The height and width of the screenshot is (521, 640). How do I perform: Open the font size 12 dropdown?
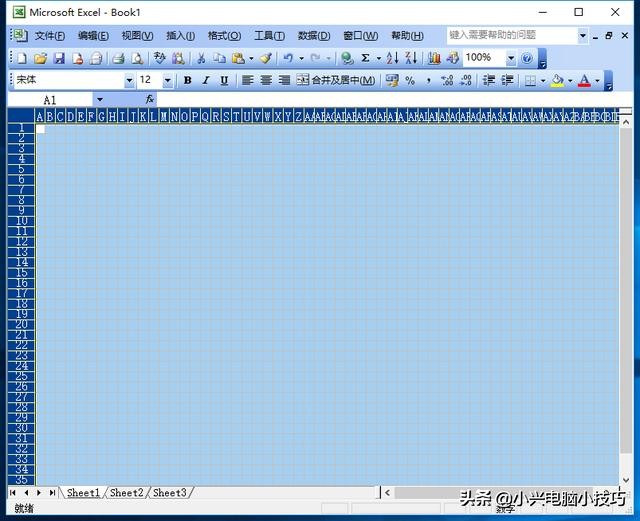tap(167, 80)
